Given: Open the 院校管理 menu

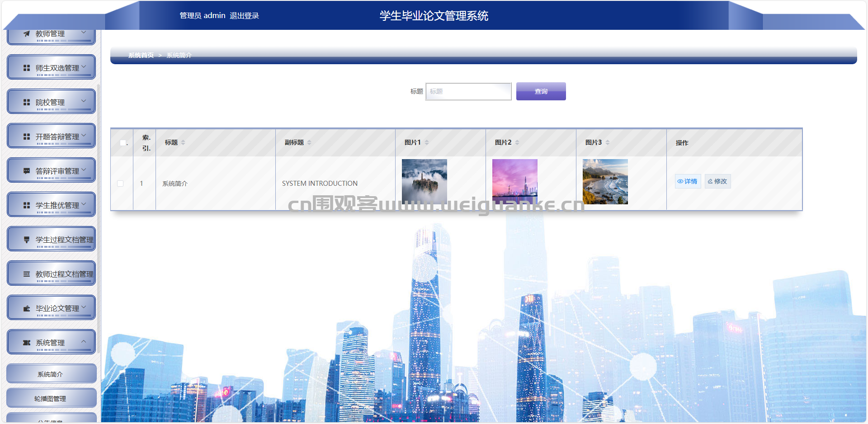Looking at the screenshot, I should click(51, 101).
